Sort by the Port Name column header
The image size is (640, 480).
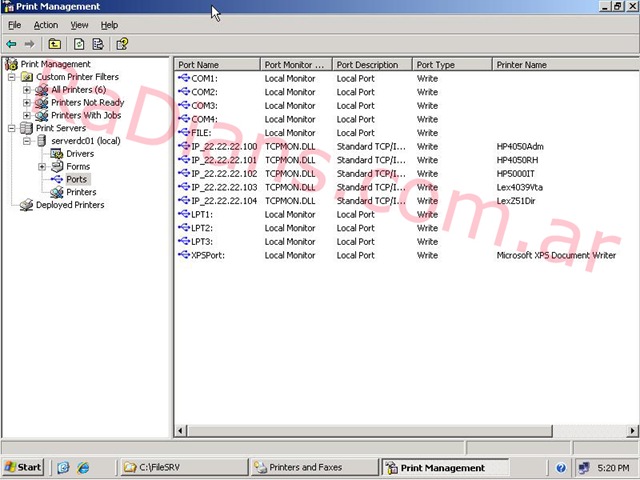(x=217, y=65)
